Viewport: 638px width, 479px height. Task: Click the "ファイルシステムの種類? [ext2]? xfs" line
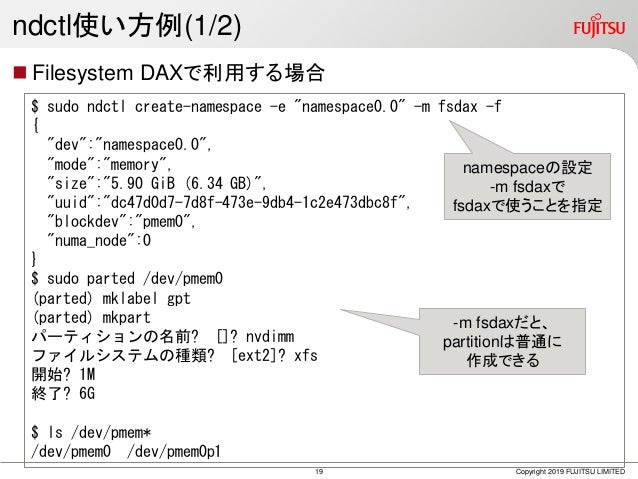pyautogui.click(x=175, y=355)
